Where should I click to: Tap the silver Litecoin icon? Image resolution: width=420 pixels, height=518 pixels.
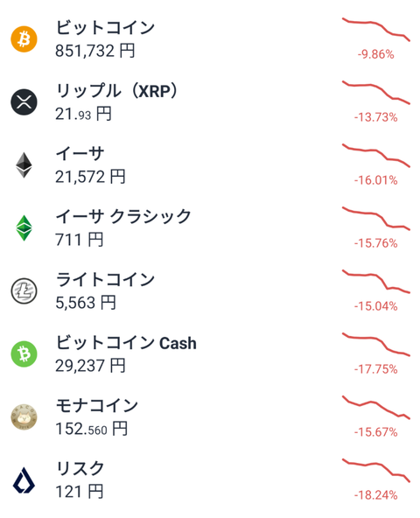(x=24, y=291)
